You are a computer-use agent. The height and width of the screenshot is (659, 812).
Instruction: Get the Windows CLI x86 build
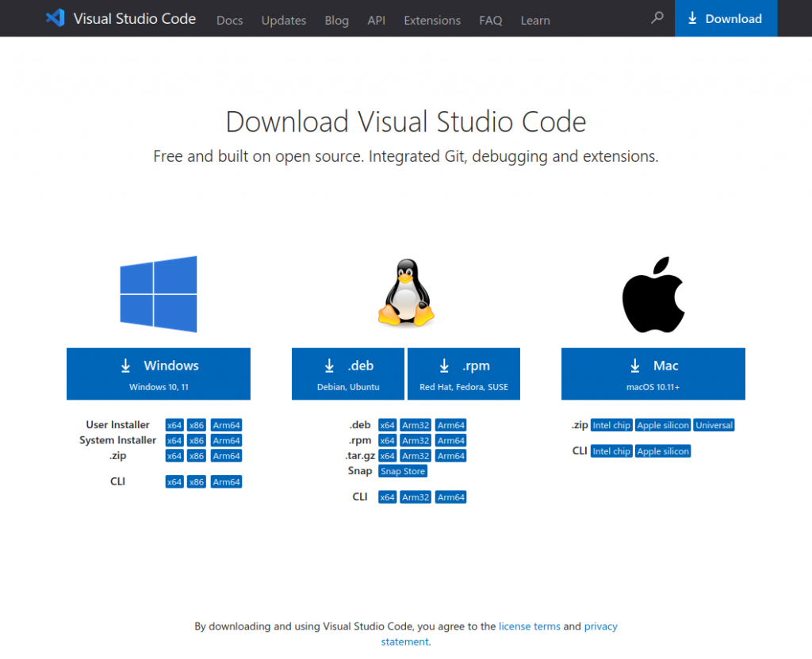tap(197, 482)
